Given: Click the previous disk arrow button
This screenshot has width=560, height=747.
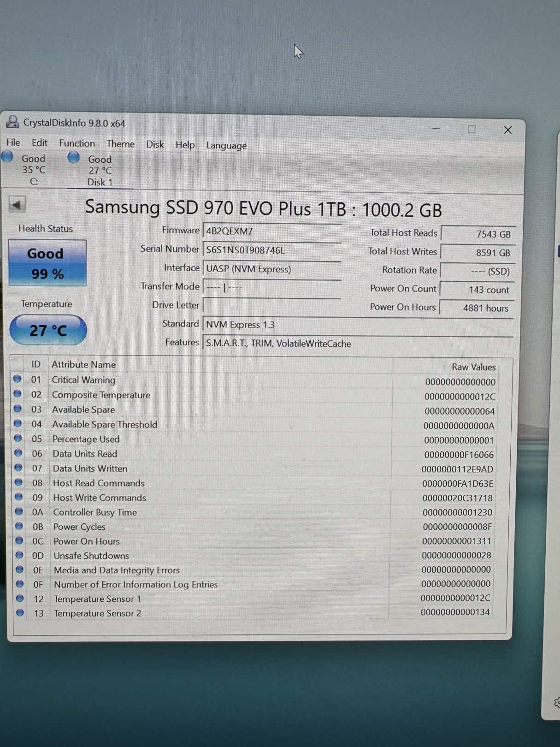Looking at the screenshot, I should click(17, 204).
